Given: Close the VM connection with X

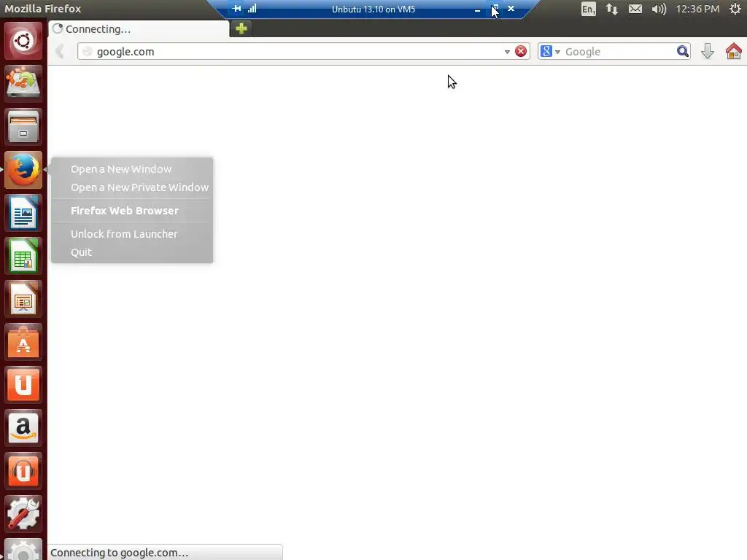Looking at the screenshot, I should (x=511, y=9).
